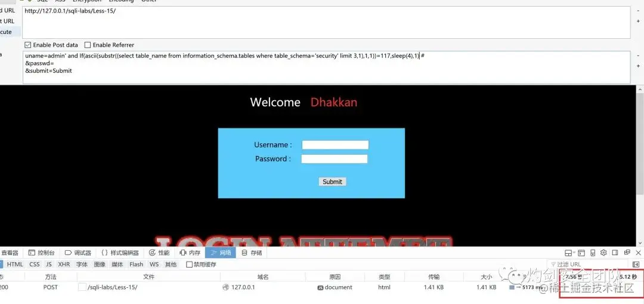Sort by the 大小 size column
The image size is (644, 304).
[487, 277]
